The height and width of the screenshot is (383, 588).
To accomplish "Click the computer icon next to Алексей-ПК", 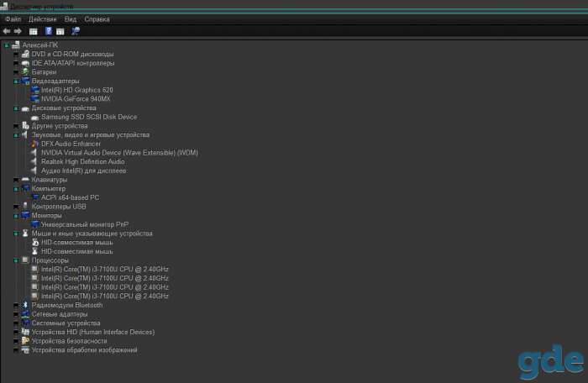I will click(x=16, y=45).
